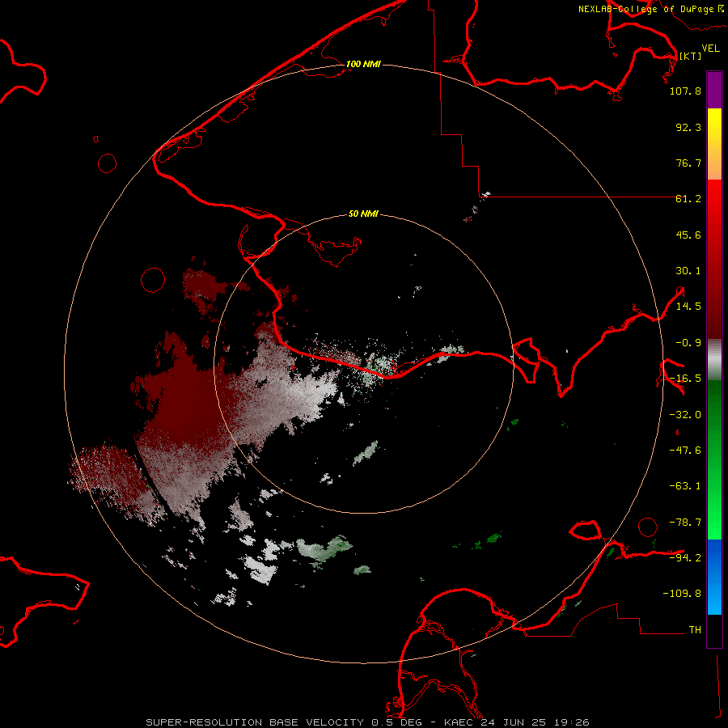Select the -78.7 scale value
728x728 pixels.
[685, 523]
